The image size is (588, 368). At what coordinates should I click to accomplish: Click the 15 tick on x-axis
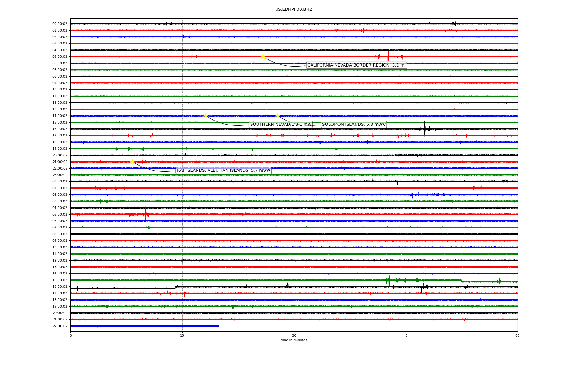click(182, 335)
